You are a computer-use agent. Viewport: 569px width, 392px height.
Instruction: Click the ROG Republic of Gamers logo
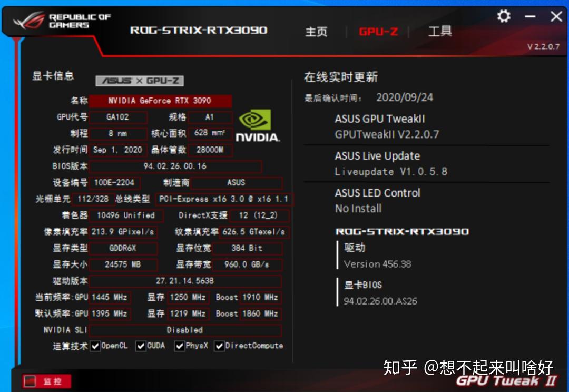[62, 21]
